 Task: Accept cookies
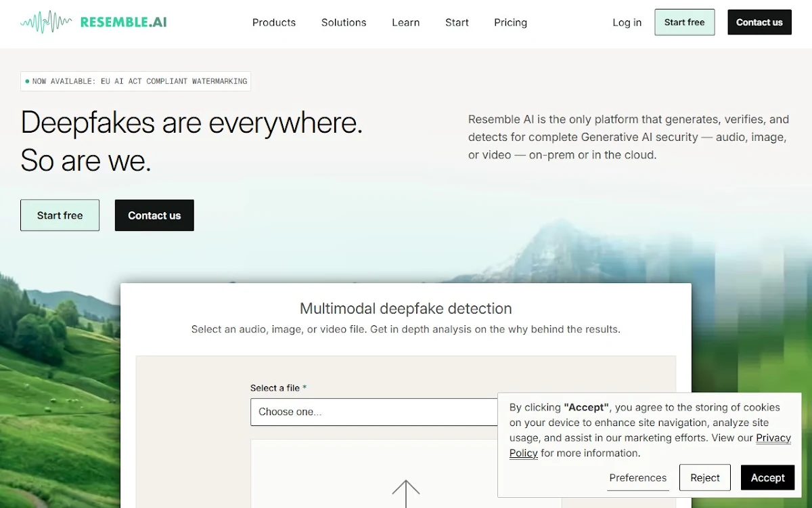[x=767, y=478]
